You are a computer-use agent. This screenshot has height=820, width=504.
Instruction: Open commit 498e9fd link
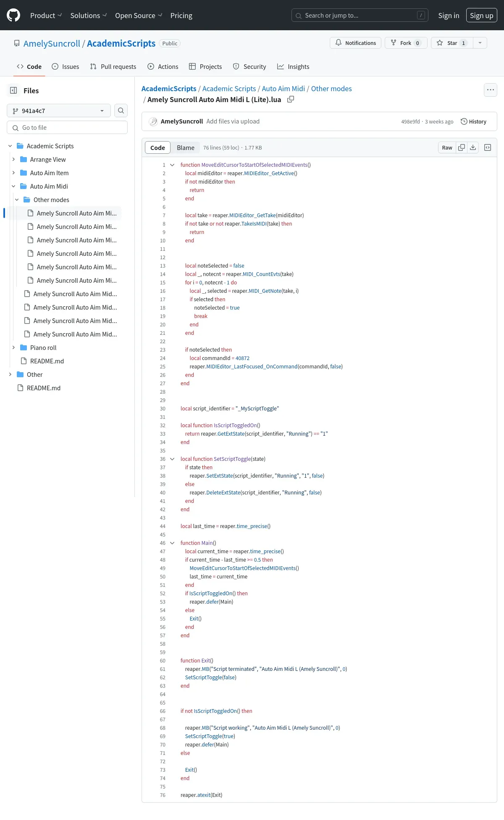coord(410,122)
